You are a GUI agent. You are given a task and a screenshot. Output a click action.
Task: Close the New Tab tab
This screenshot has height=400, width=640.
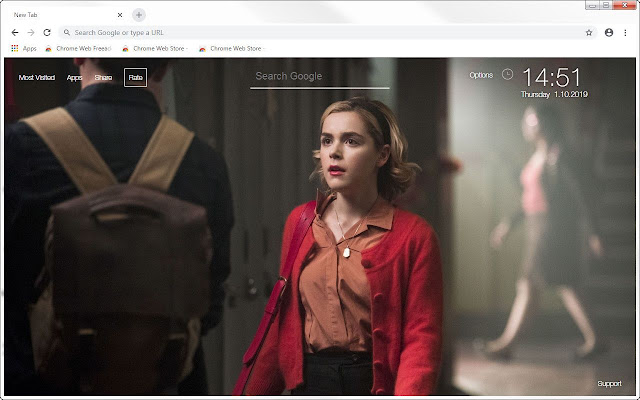pos(120,15)
